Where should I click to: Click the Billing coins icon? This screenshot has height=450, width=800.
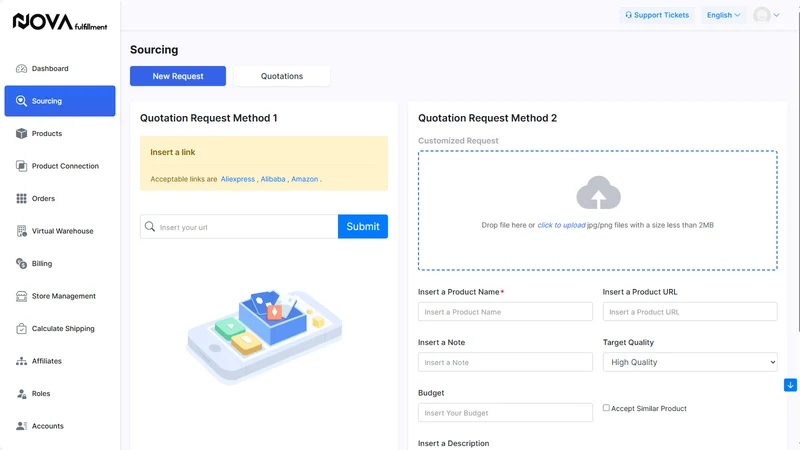tap(21, 263)
